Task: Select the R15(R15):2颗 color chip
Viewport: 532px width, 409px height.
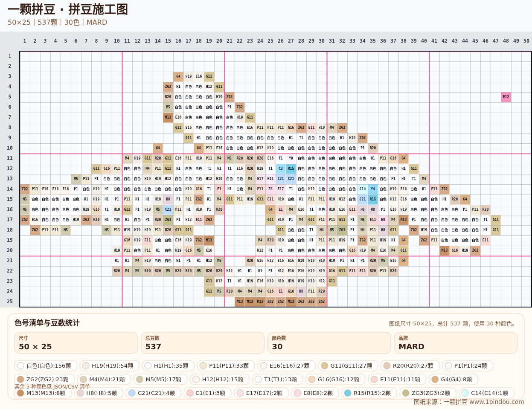Action: [x=369, y=393]
